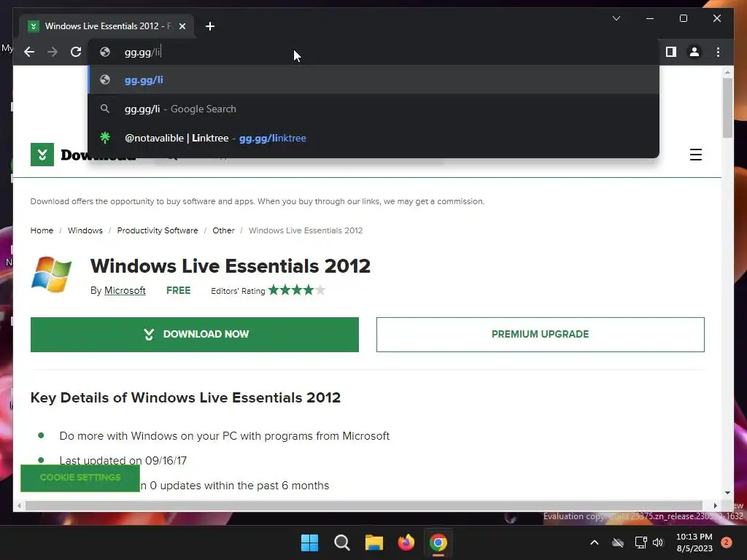
Task: Open the network tray icon
Action: coord(640,542)
